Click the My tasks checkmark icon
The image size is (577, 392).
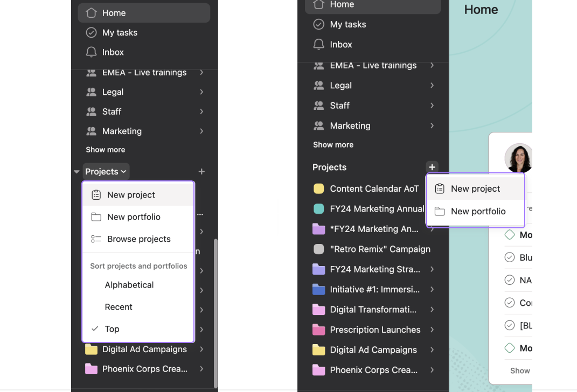tap(92, 32)
